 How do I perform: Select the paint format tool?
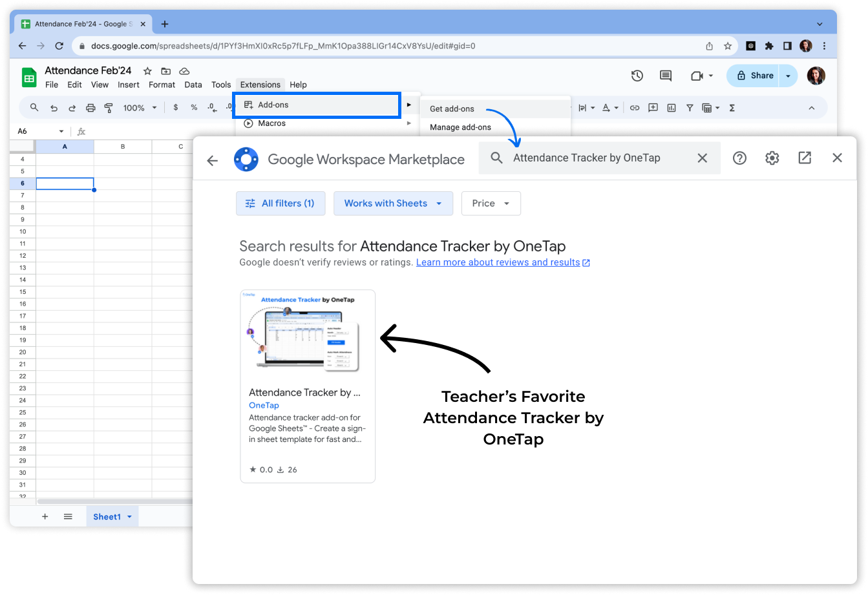coord(109,108)
